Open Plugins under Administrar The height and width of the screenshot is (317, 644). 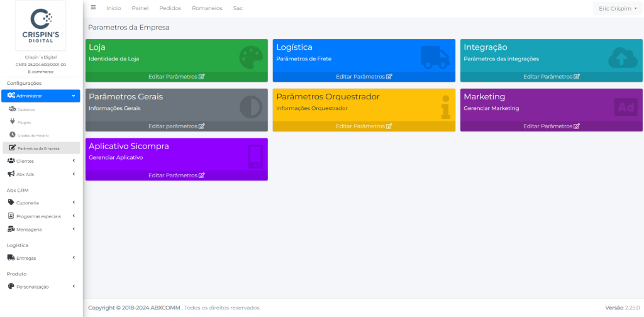pos(25,122)
